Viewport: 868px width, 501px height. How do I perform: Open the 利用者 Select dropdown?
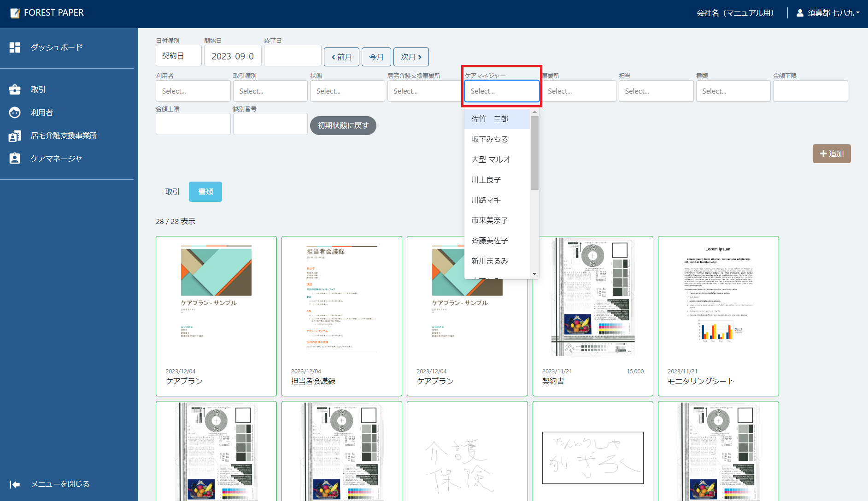193,91
